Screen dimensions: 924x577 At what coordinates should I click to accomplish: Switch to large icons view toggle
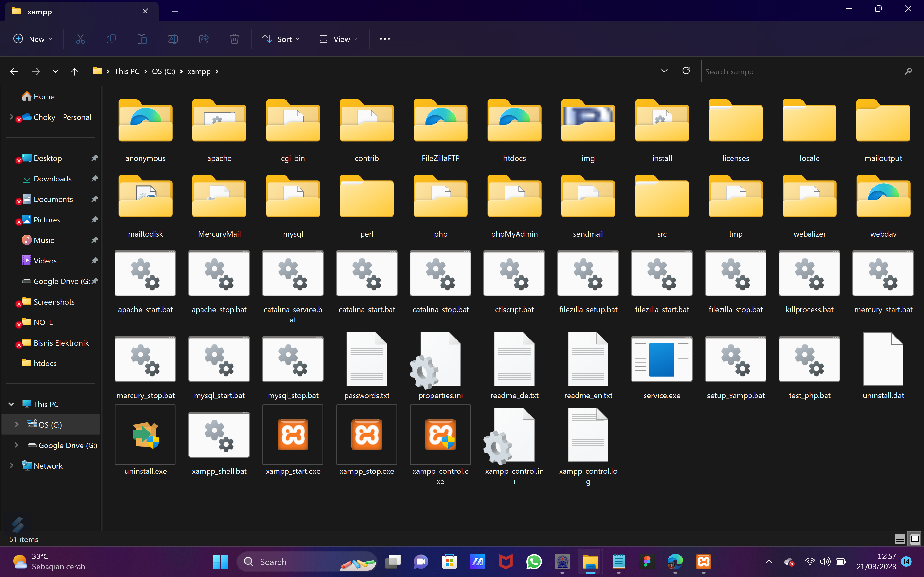click(x=915, y=539)
